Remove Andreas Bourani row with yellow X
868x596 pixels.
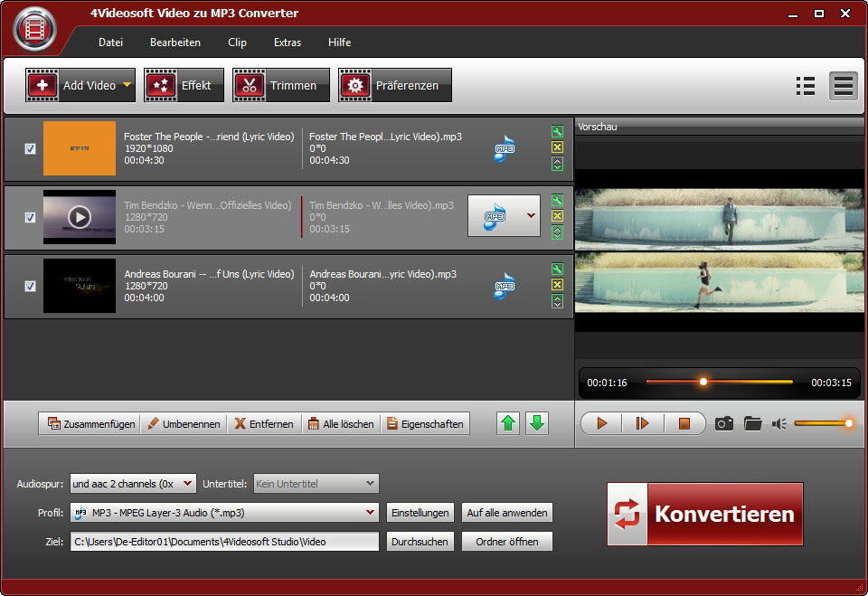(x=558, y=285)
